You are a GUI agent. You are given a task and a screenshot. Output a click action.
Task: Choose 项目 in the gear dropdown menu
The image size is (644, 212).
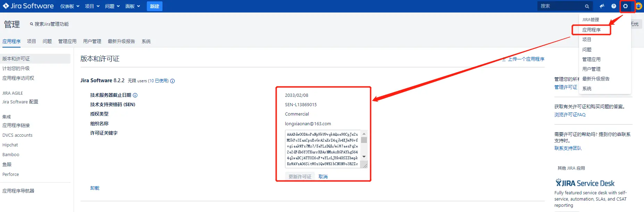587,40
